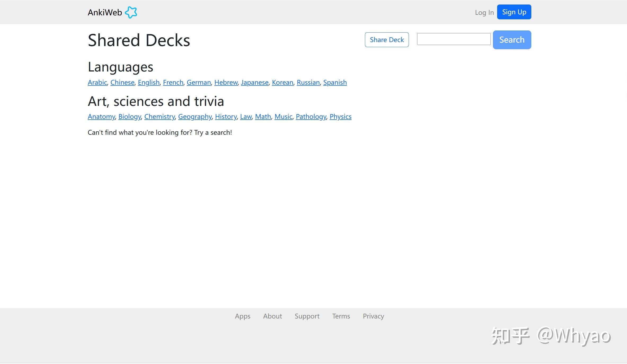Open the Geography category link
Viewport: 627px width, 364px height.
pos(195,116)
